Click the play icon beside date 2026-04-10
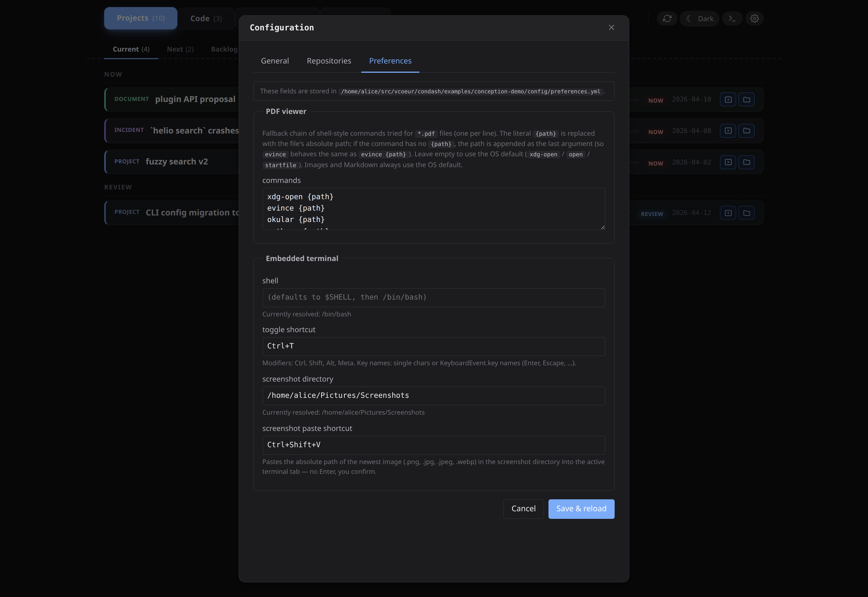The image size is (868, 597). click(728, 100)
